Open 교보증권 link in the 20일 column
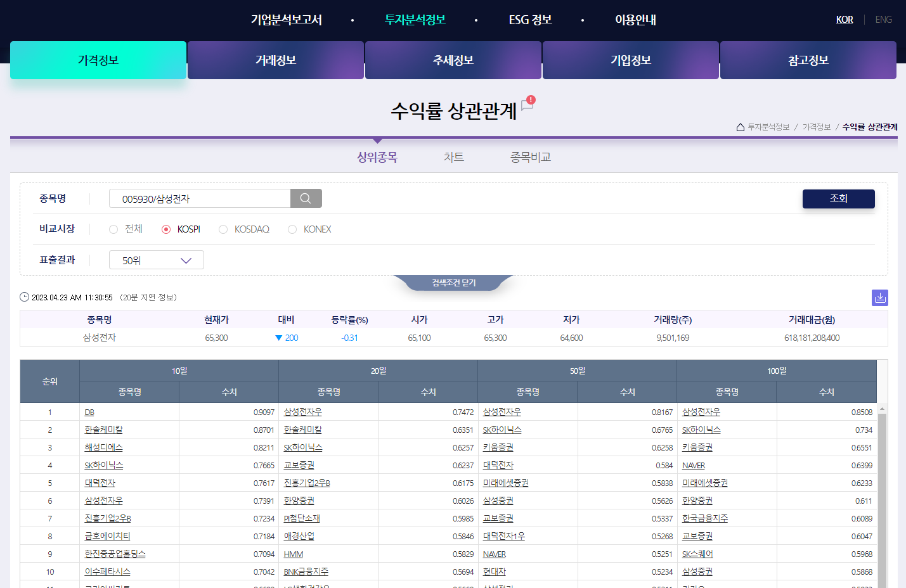This screenshot has width=906, height=588. point(299,466)
